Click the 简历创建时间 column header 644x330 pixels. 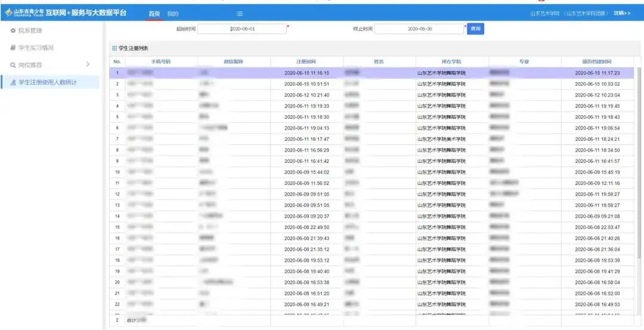597,61
